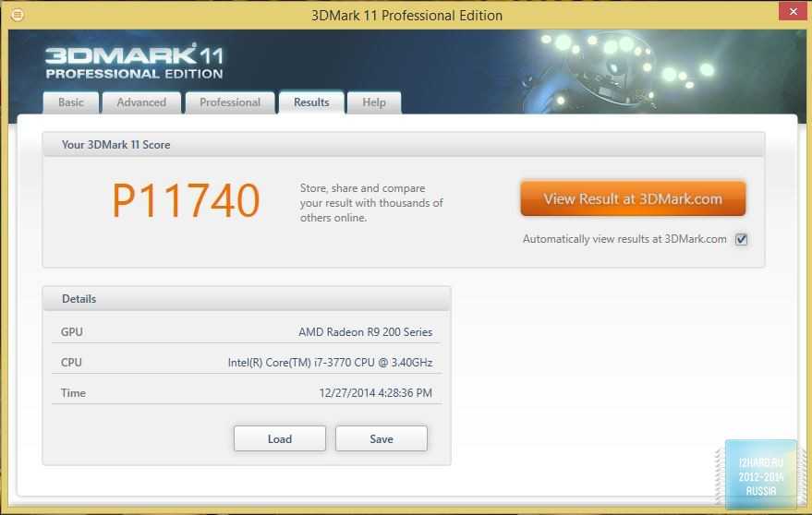Image resolution: width=812 pixels, height=515 pixels.
Task: Toggle automatically view results at 3DMark.com
Action: coord(741,239)
